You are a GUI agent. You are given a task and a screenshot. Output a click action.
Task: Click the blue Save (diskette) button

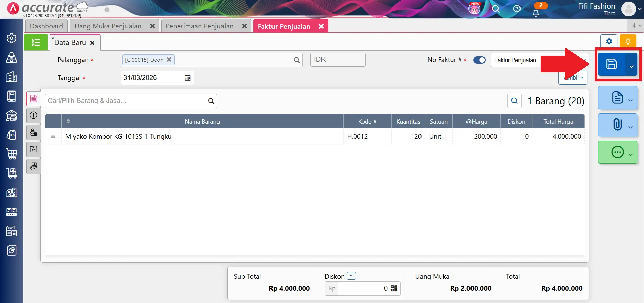[611, 64]
